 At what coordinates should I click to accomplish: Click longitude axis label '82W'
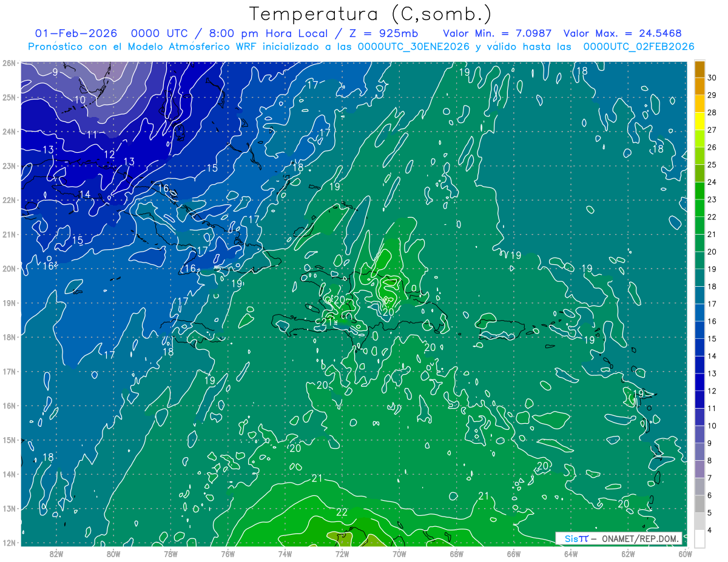pyautogui.click(x=56, y=554)
